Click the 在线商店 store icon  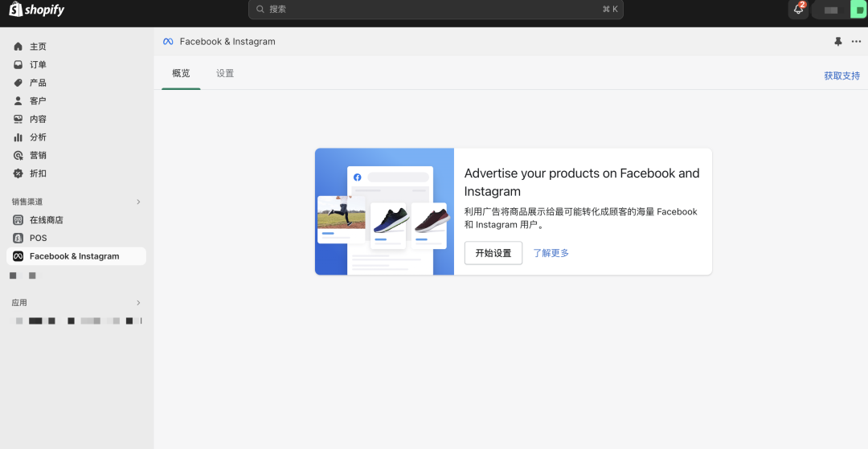18,220
